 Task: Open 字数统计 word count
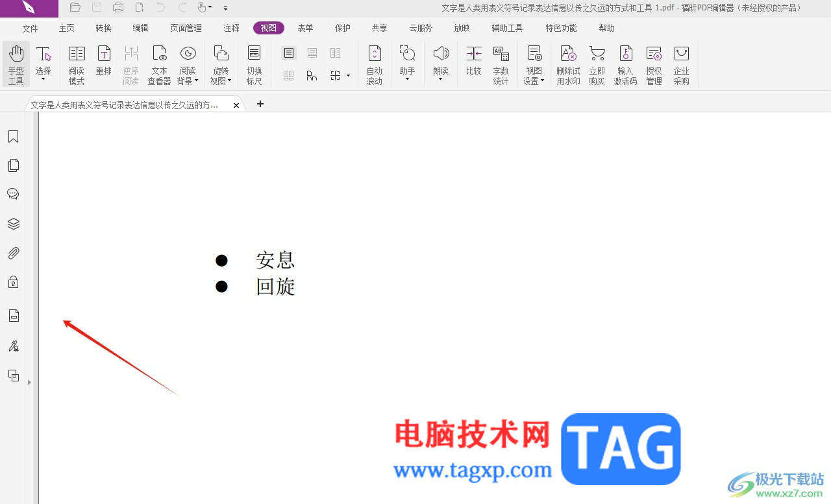[x=501, y=64]
